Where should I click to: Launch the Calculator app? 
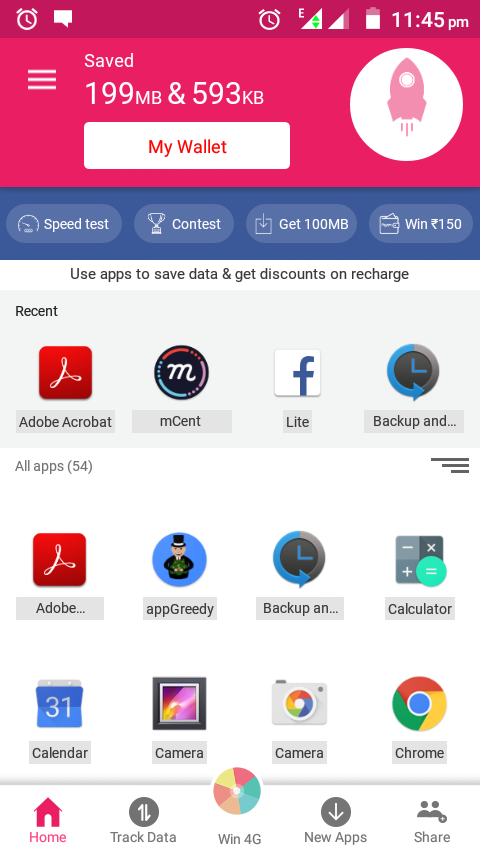coord(420,560)
